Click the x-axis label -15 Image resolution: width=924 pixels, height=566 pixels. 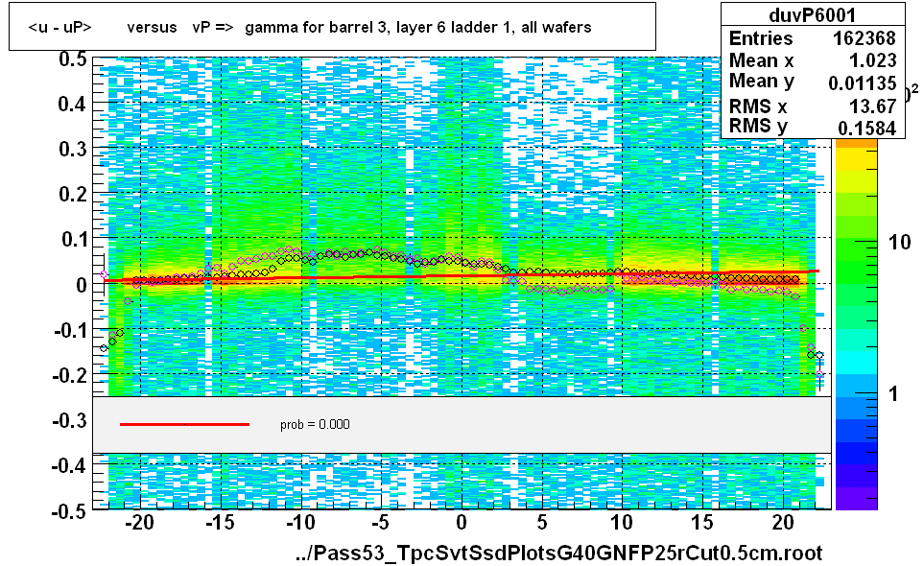[221, 523]
